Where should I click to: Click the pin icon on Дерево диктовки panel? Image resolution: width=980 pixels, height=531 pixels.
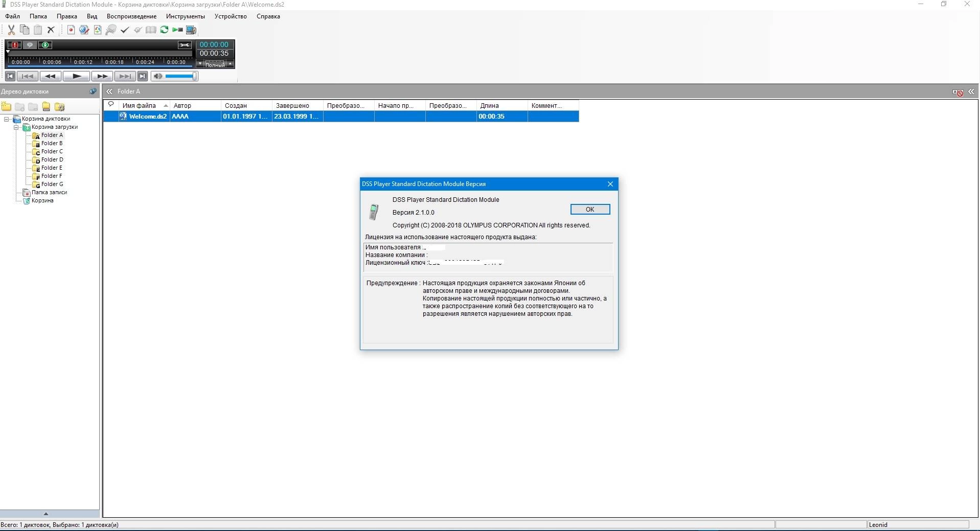click(x=93, y=91)
